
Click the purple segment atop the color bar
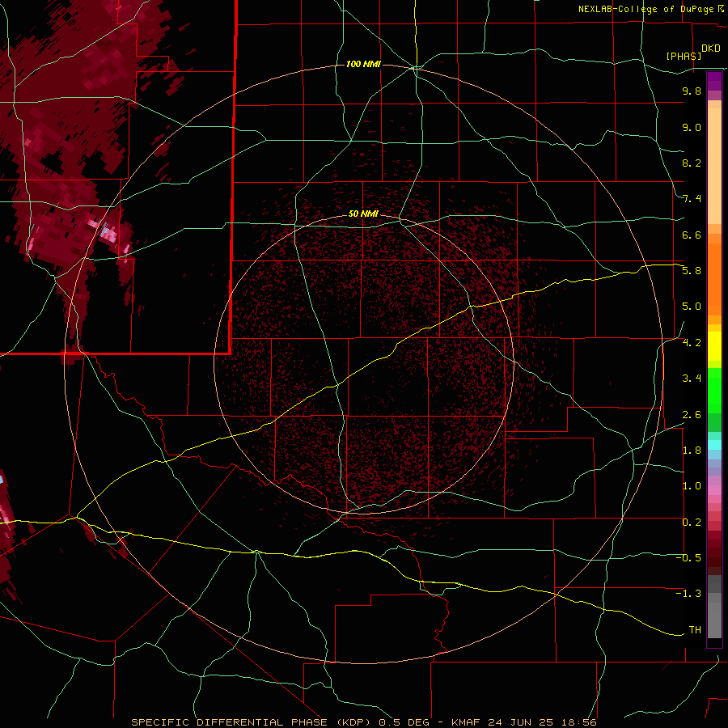click(x=714, y=81)
